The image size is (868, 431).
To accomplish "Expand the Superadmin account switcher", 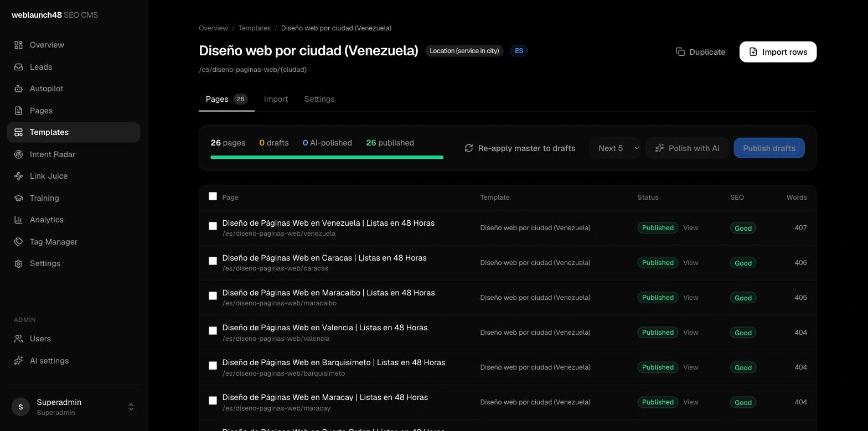I will click(x=74, y=407).
